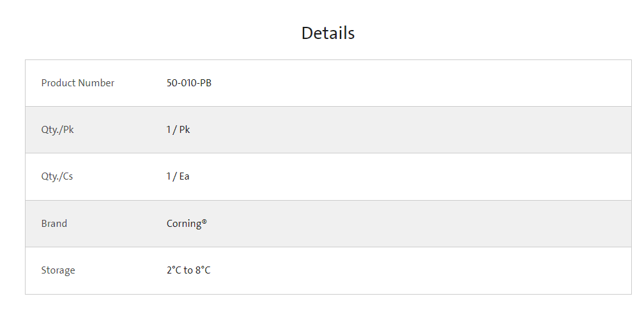Screen dimensions: 644x317
Task: Click the Product Number label
Action: [x=78, y=83]
